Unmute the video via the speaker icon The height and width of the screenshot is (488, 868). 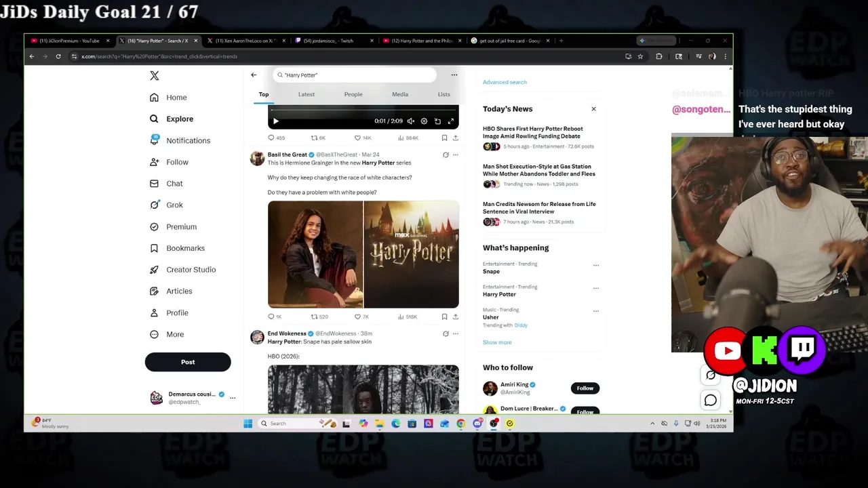[410, 121]
